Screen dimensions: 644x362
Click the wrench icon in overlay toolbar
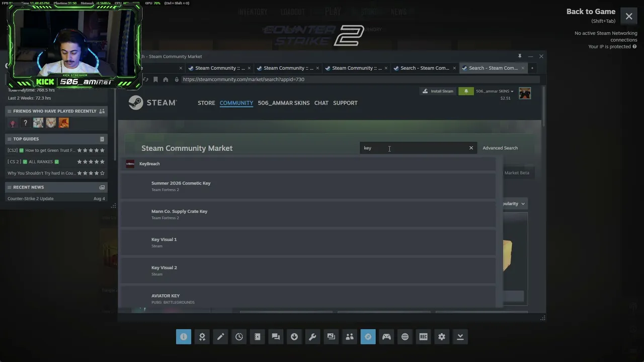click(312, 337)
